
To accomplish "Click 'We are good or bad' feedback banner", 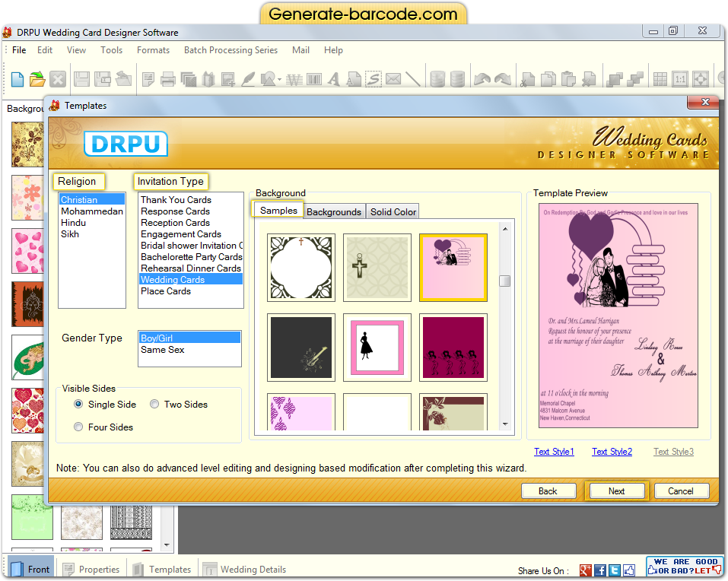I will [685, 566].
